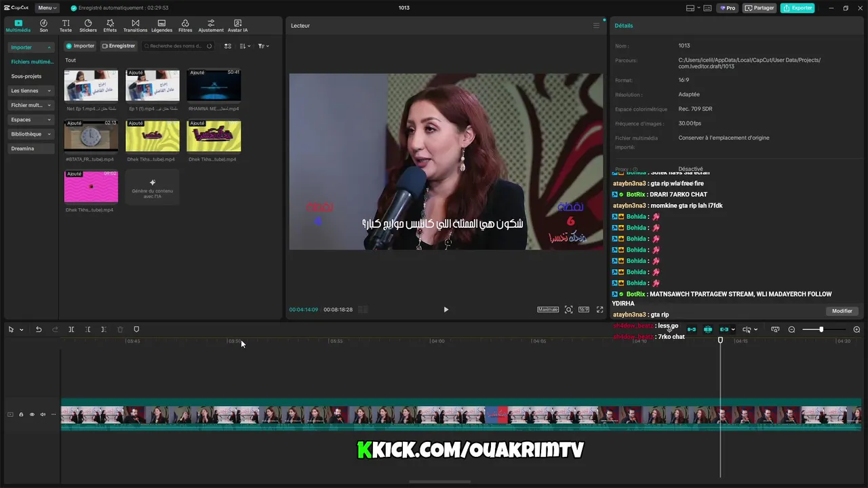Lock the main video track
This screenshot has height=488, width=868.
click(x=21, y=414)
